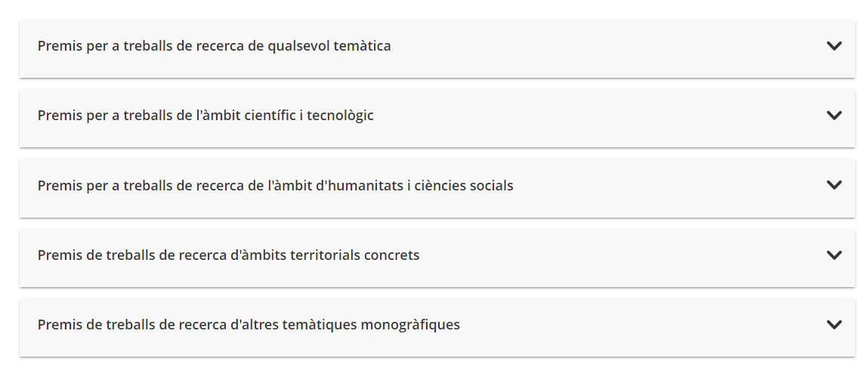Click chevron icon beside 'qualsevol temàtica' row
This screenshot has width=868, height=374.
(834, 46)
